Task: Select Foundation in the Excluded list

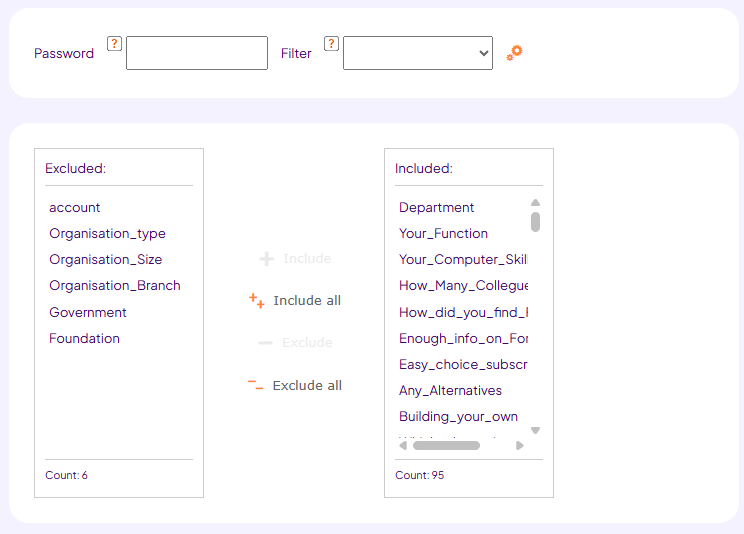Action: [84, 338]
